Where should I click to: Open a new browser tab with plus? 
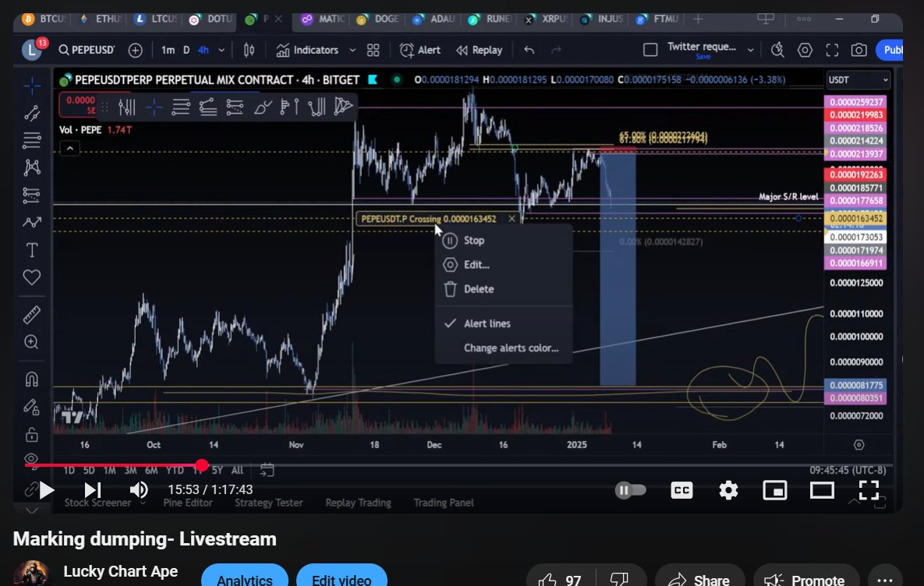[698, 19]
